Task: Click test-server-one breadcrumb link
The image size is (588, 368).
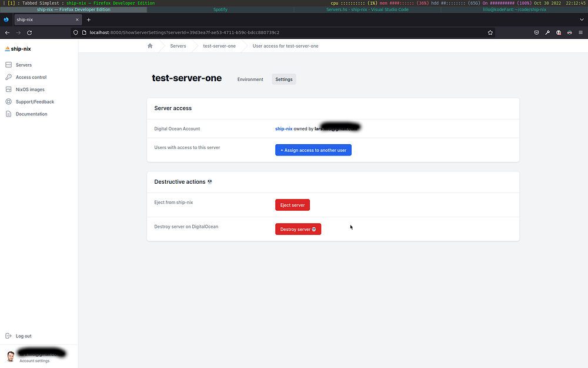Action: click(219, 46)
